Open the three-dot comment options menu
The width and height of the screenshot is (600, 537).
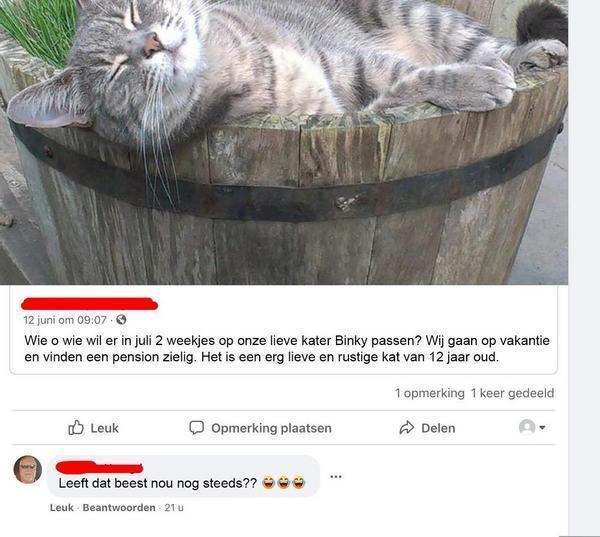tap(336, 477)
